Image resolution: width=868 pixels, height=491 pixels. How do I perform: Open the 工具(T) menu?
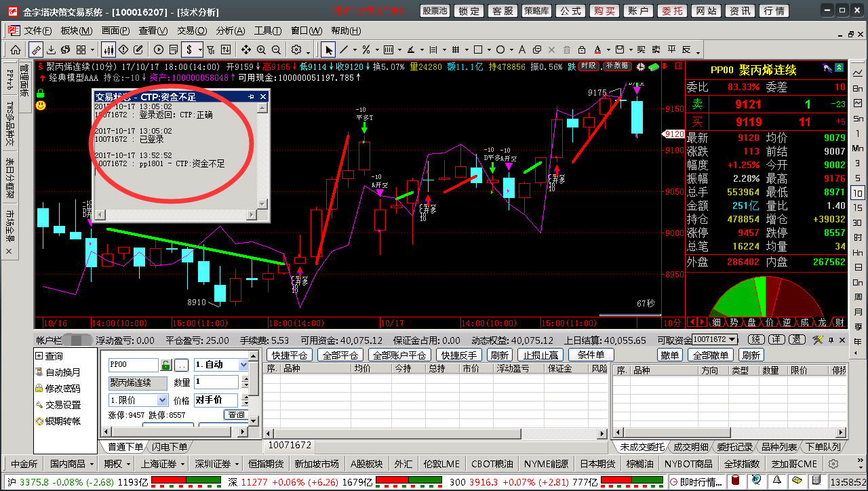[x=269, y=31]
